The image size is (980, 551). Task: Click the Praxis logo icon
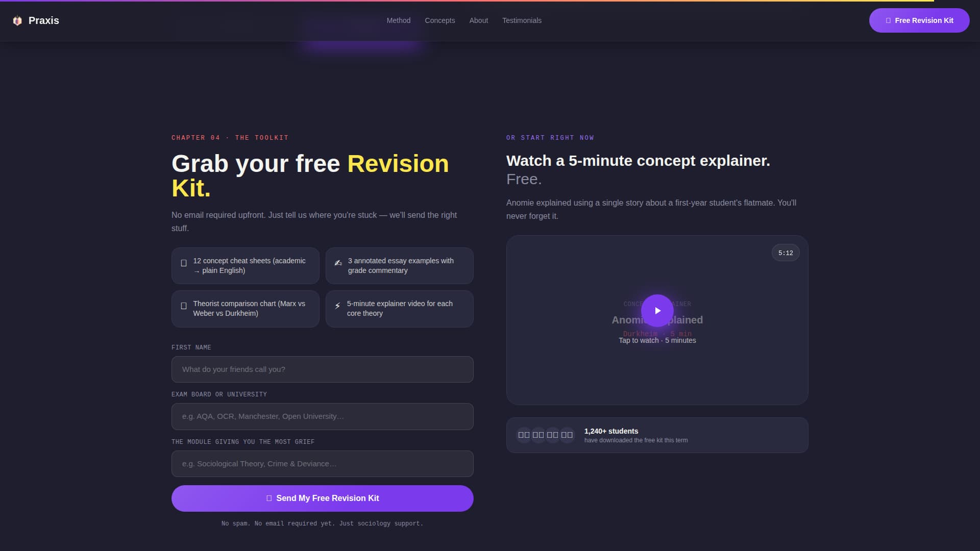17,20
